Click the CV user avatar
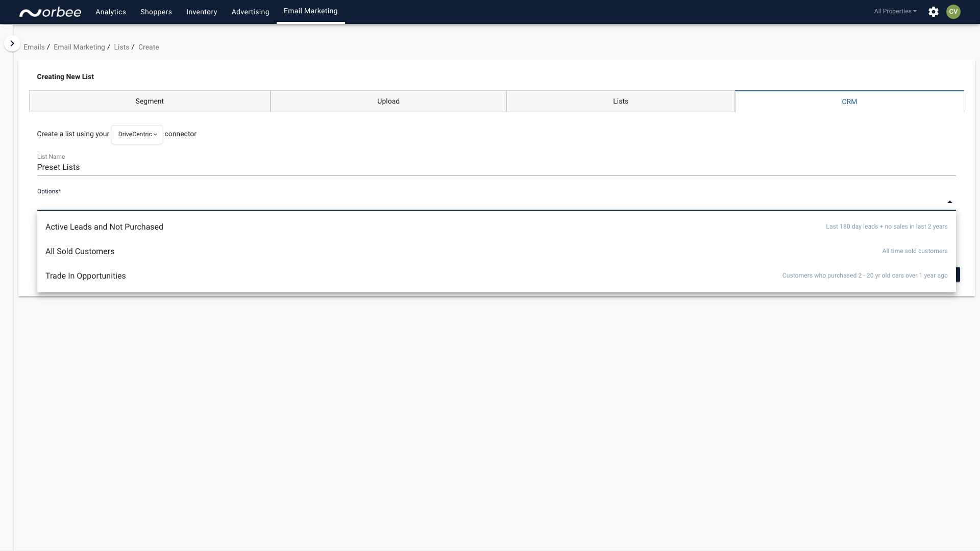 (x=953, y=12)
